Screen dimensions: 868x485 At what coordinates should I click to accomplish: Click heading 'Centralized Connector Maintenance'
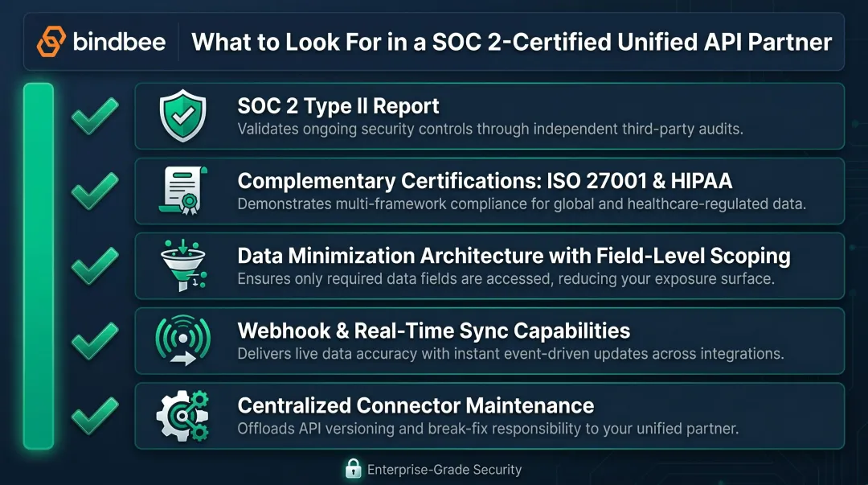[x=416, y=405]
